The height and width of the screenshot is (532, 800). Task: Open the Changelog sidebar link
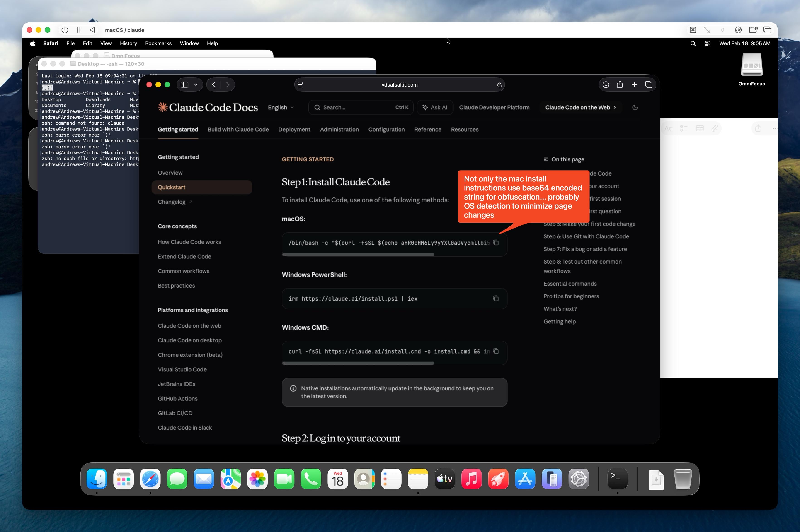click(175, 202)
